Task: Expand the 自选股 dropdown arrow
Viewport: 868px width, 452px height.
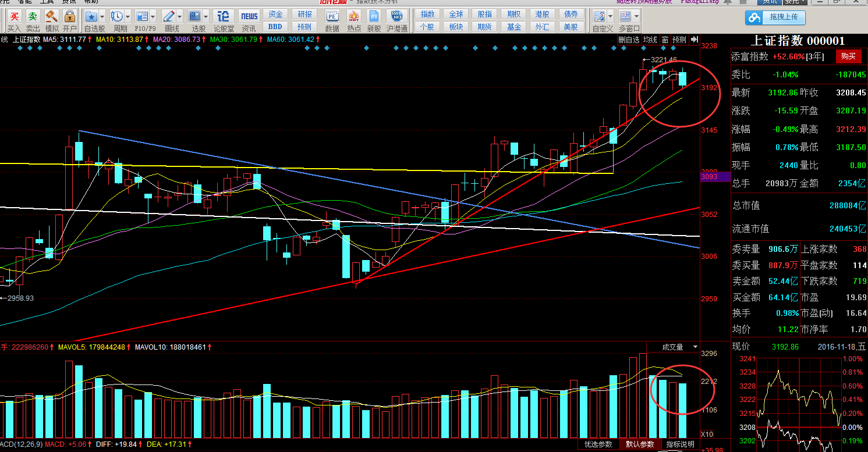Action: tap(102, 16)
